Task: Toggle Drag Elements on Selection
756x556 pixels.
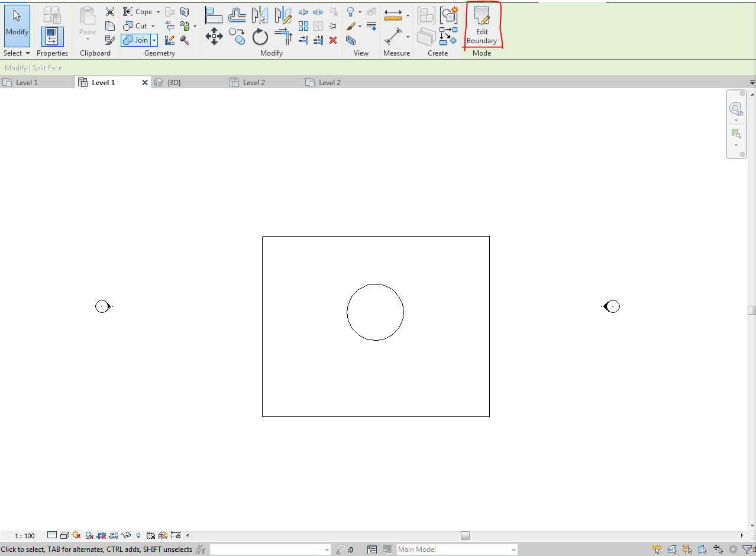Action: [718, 549]
